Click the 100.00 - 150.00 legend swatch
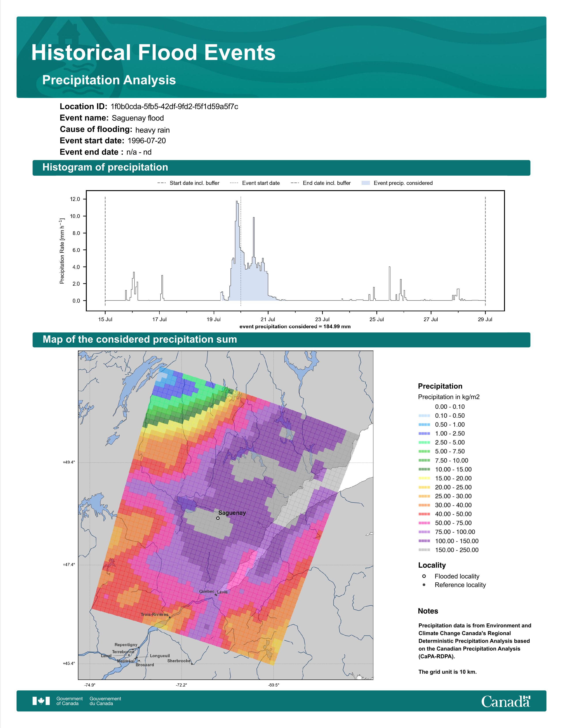Image resolution: width=563 pixels, height=728 pixels. [x=424, y=541]
